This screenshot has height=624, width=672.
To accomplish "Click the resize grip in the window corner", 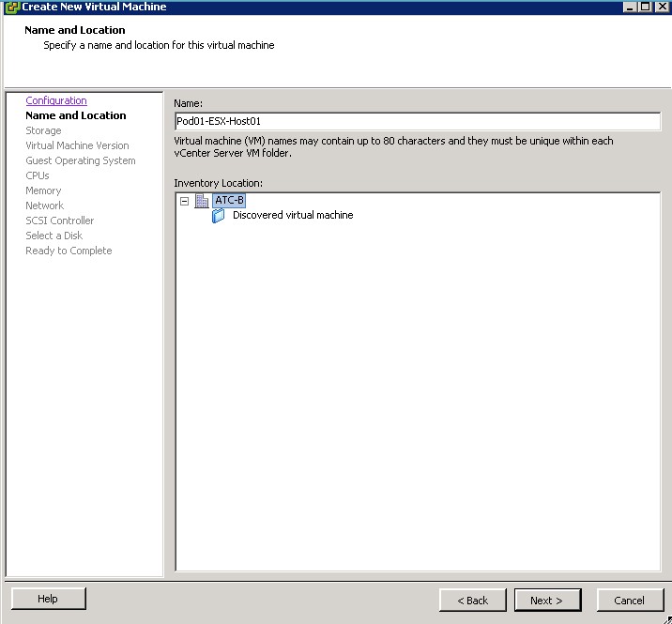I will pos(665,617).
